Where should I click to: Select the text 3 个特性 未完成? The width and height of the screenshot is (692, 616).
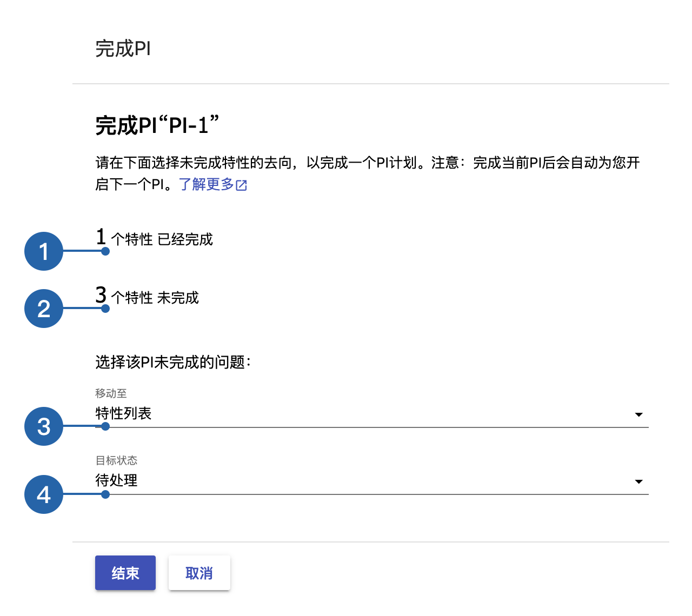point(148,296)
